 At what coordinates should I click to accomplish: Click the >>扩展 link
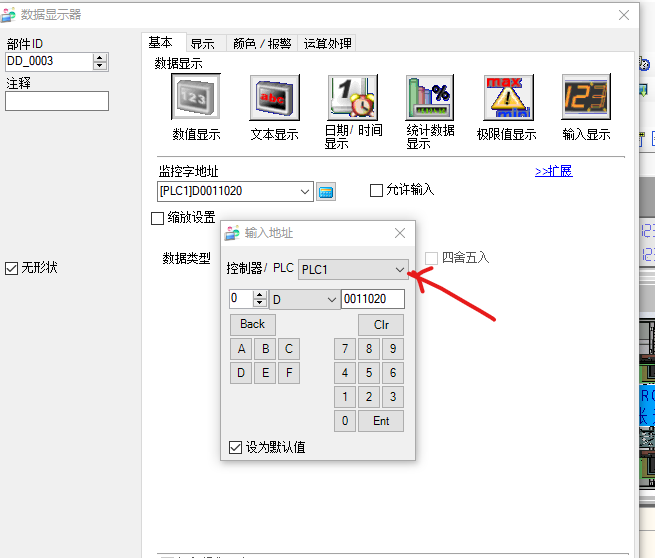point(553,171)
